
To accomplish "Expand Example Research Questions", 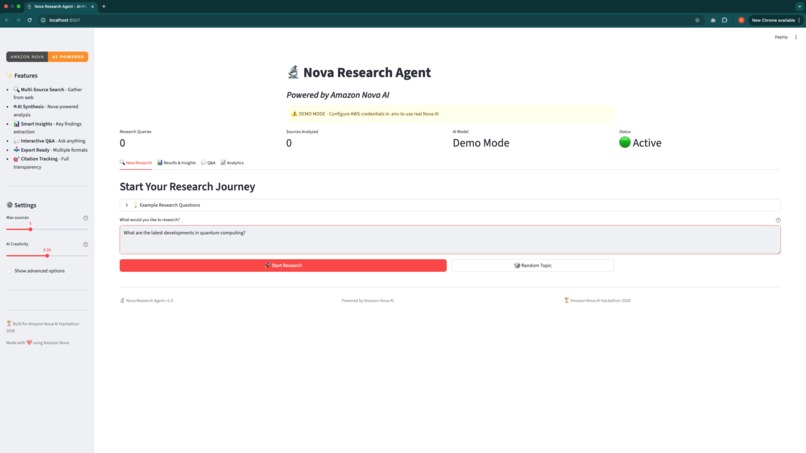I will point(450,205).
